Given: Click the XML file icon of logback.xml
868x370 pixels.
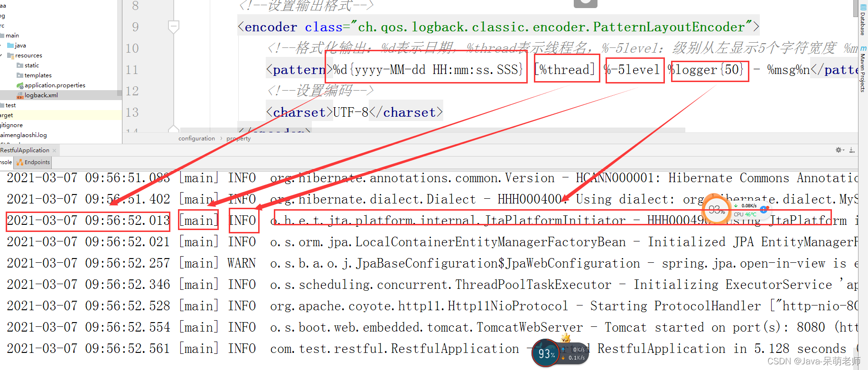Looking at the screenshot, I should pyautogui.click(x=20, y=95).
